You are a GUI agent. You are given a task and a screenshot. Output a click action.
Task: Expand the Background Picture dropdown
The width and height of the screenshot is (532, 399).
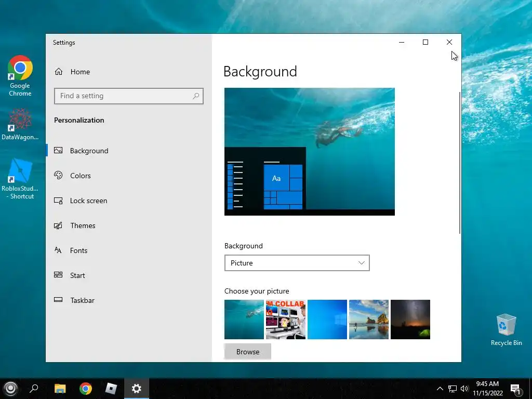[x=297, y=263]
